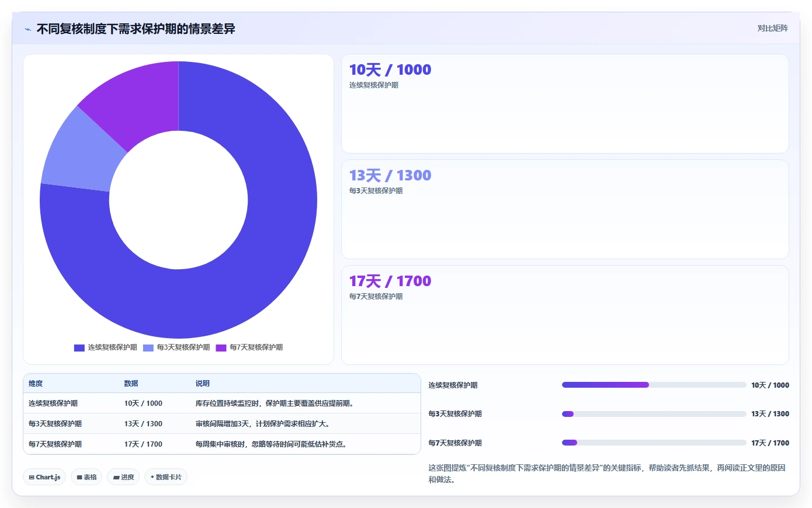Click the blue header icon beside the title
This screenshot has width=812, height=508.
click(x=27, y=29)
